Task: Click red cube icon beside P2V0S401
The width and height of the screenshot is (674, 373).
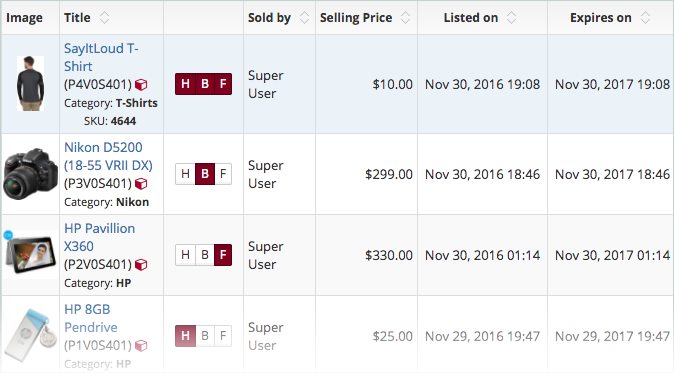Action: coord(141,265)
